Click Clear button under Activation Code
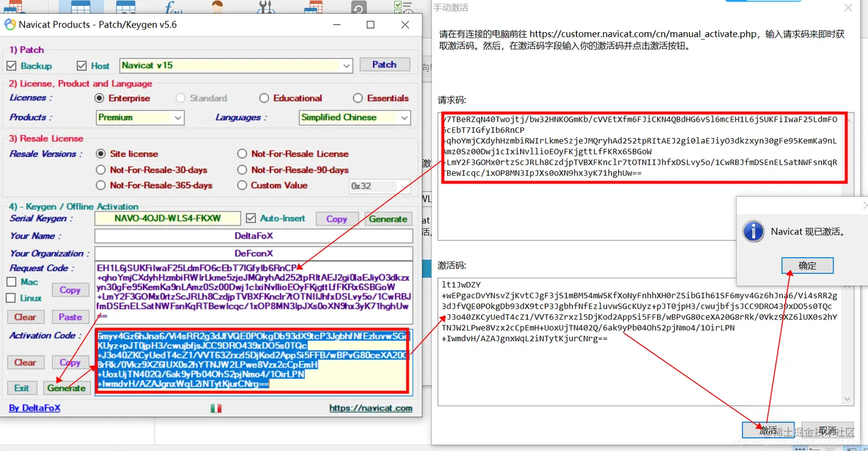868x451 pixels. click(25, 362)
